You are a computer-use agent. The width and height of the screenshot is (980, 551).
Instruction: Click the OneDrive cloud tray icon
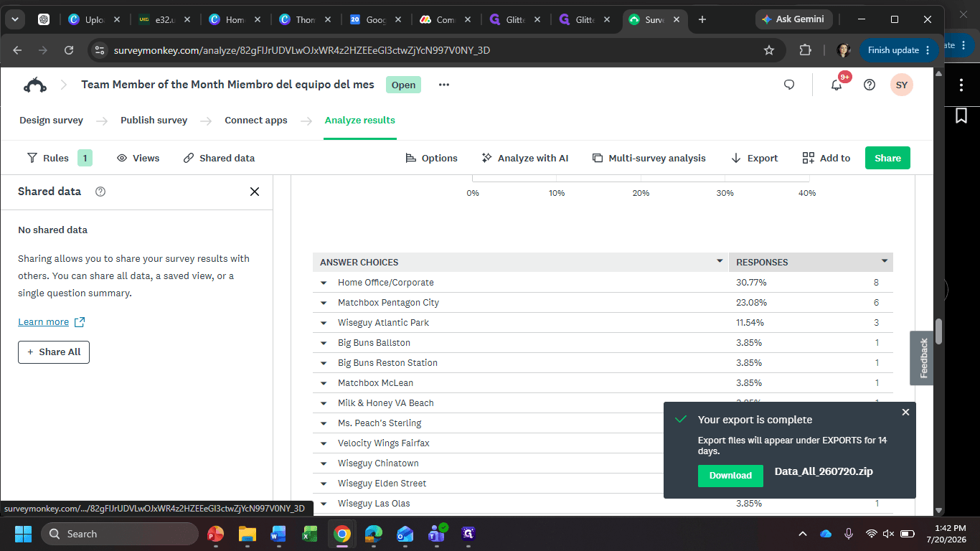(x=826, y=534)
